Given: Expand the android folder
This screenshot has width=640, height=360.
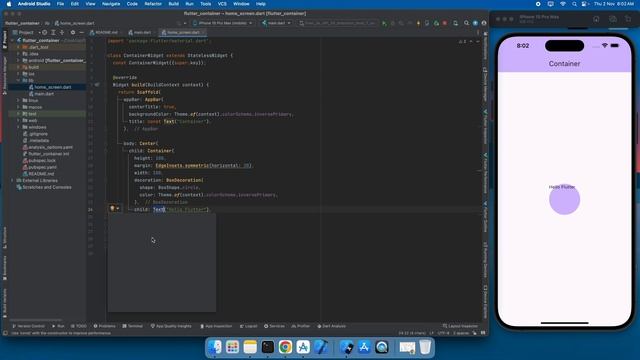Looking at the screenshot, I should (x=18, y=60).
